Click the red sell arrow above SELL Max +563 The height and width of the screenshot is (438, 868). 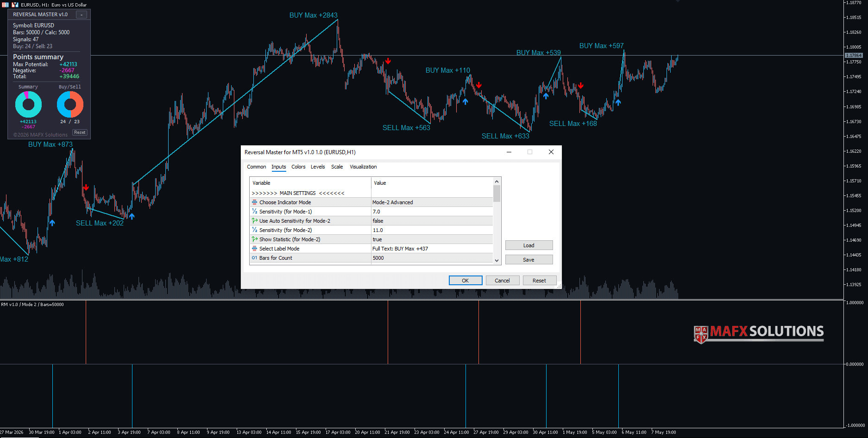click(x=388, y=61)
